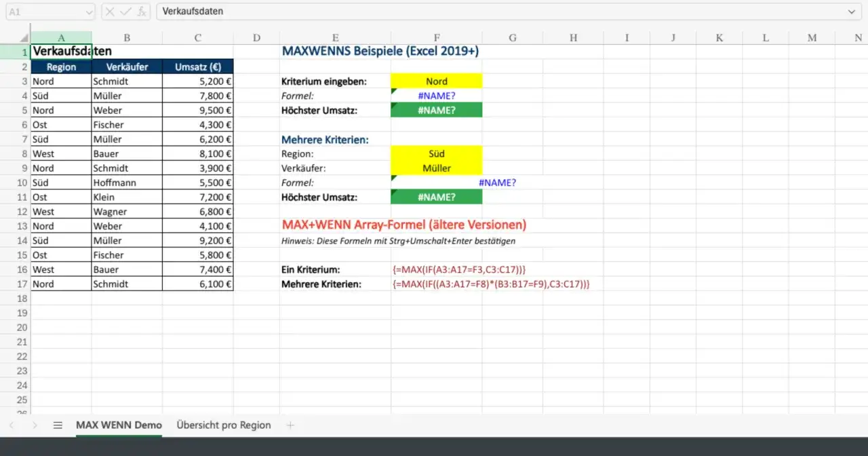Select column header A
This screenshot has height=456, width=868.
(61, 37)
